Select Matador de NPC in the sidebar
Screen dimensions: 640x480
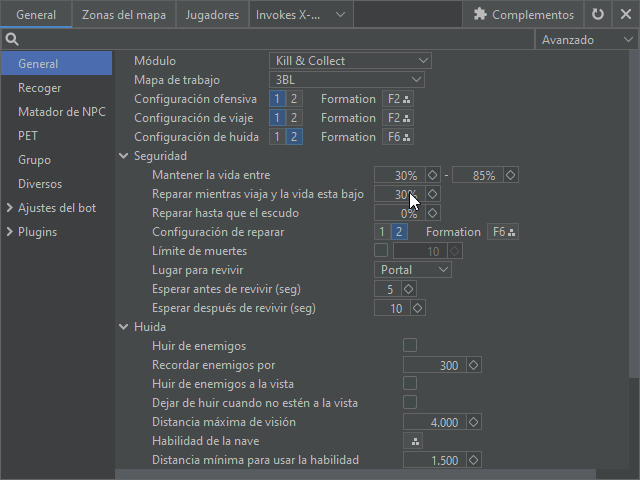coord(61,112)
